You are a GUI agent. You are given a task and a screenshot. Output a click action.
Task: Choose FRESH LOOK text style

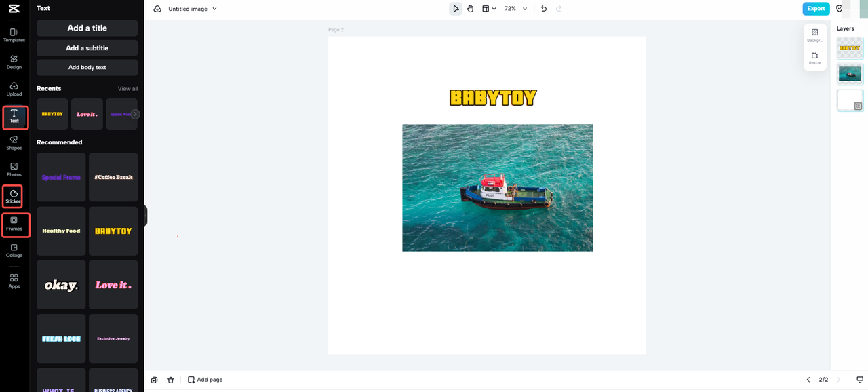click(61, 338)
